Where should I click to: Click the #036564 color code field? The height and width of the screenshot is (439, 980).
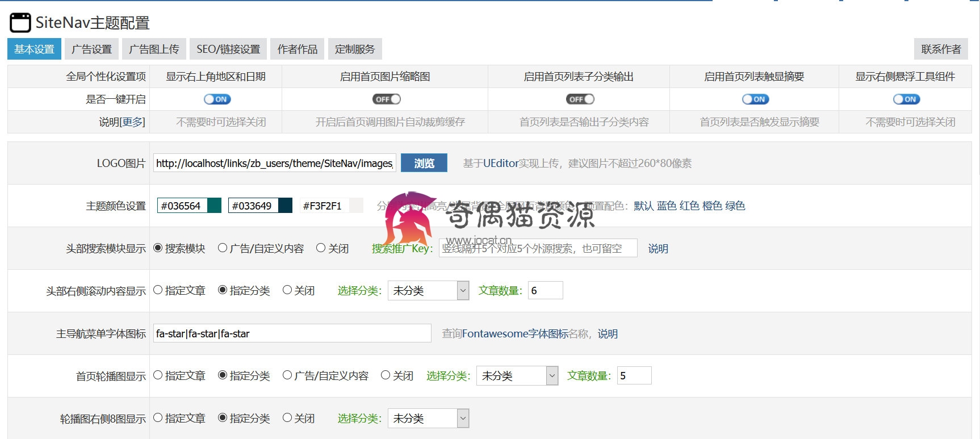point(182,206)
